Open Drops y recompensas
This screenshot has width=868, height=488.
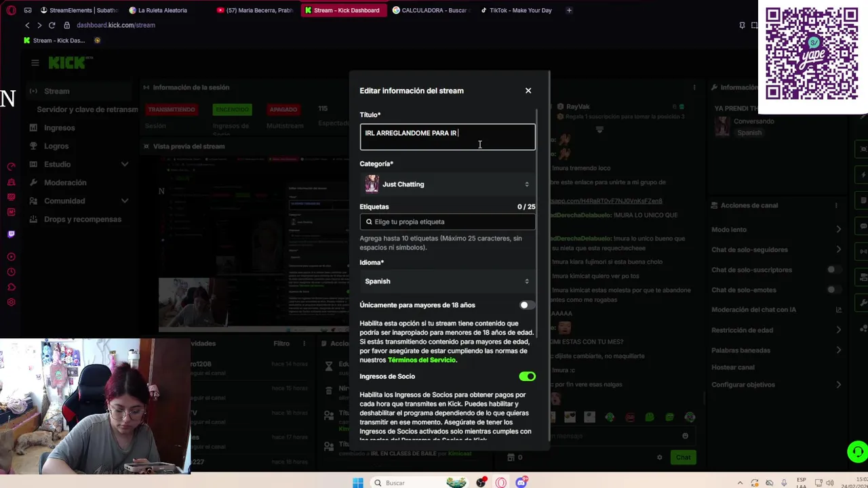tap(83, 219)
